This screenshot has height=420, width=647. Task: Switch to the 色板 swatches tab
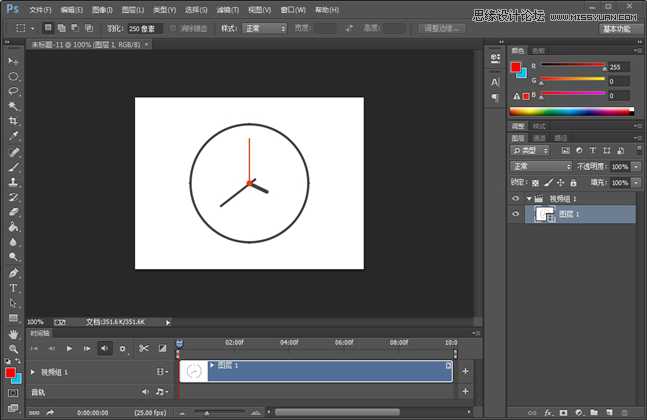538,51
